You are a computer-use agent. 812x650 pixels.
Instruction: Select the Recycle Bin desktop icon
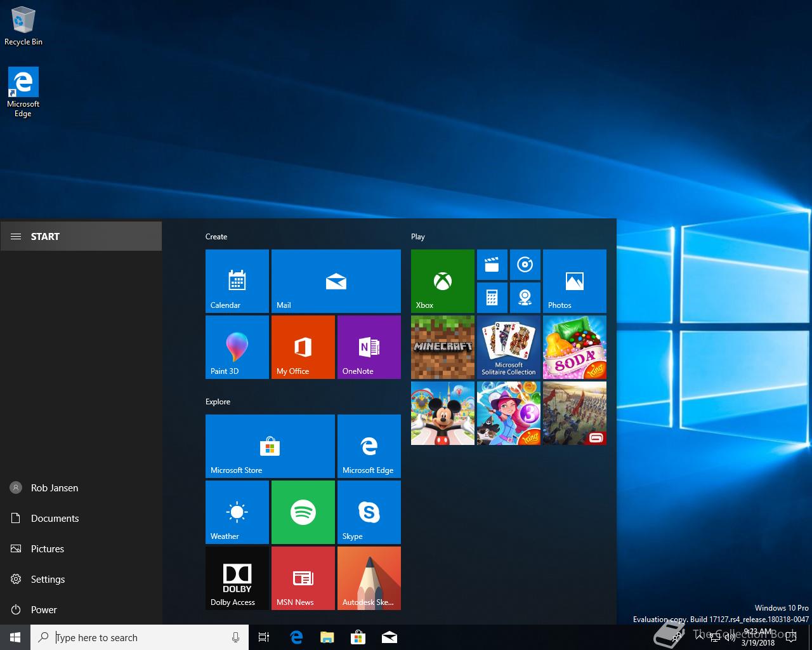(x=23, y=26)
